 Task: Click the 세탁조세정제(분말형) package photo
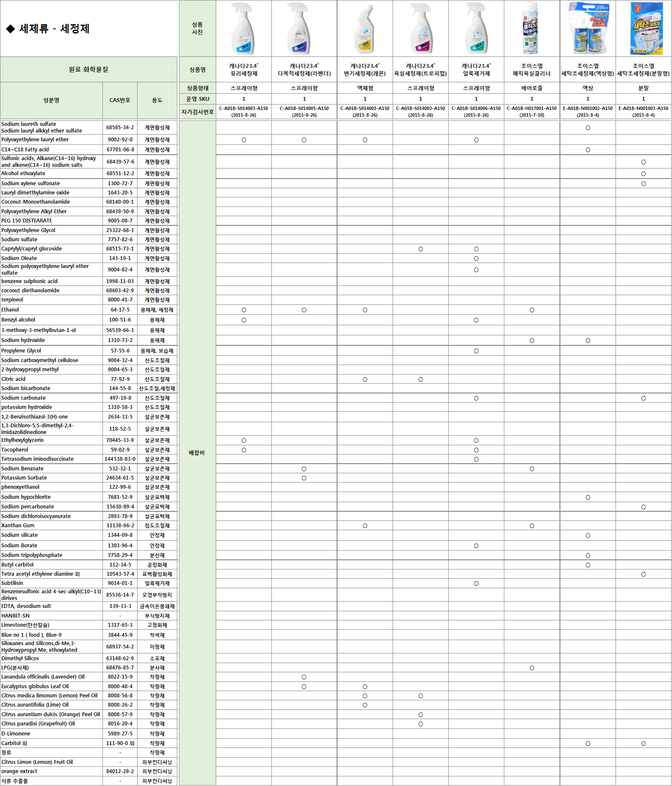click(646, 28)
